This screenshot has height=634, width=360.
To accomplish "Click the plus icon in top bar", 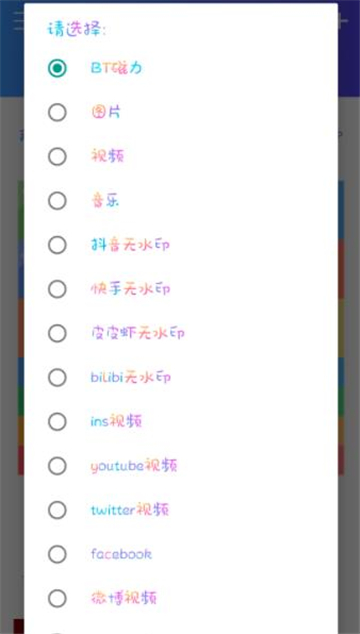I will (343, 21).
